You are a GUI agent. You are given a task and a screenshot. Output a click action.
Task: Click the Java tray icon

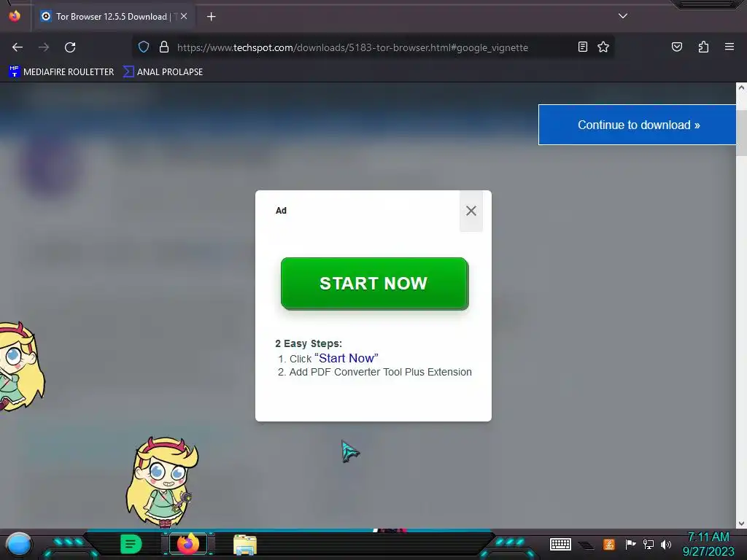pos(609,544)
